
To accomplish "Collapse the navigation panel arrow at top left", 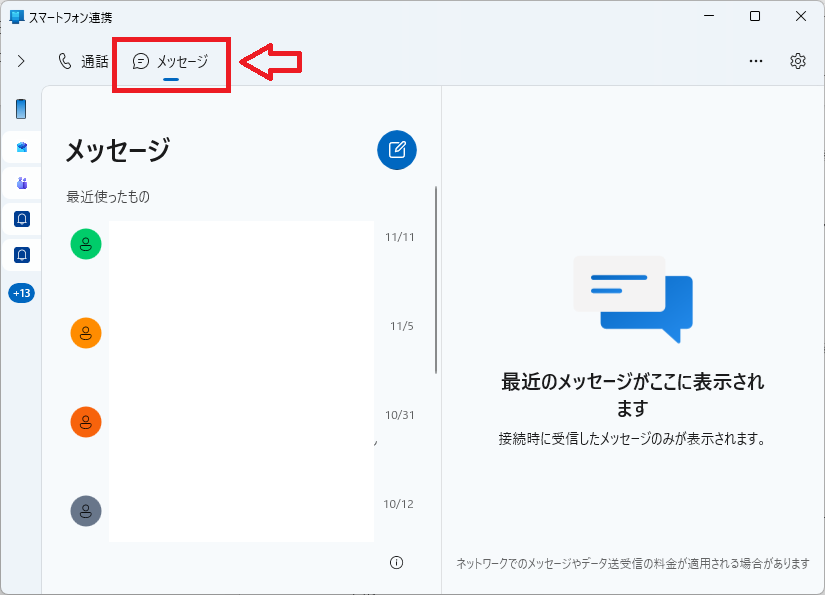I will [21, 60].
